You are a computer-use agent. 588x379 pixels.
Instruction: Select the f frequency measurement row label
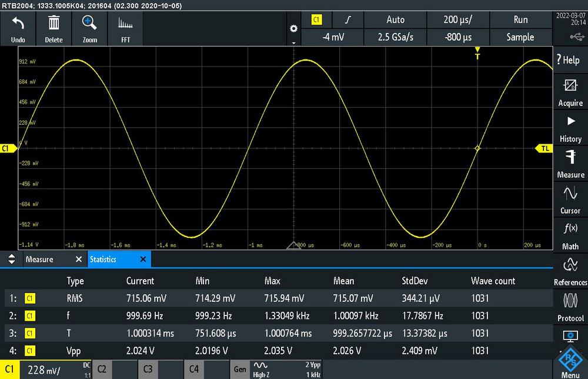click(x=68, y=315)
